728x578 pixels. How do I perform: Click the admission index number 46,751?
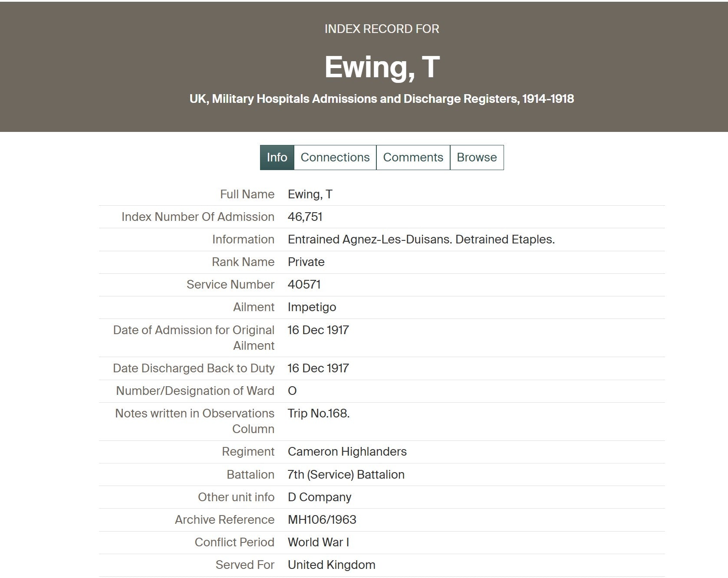[305, 217]
